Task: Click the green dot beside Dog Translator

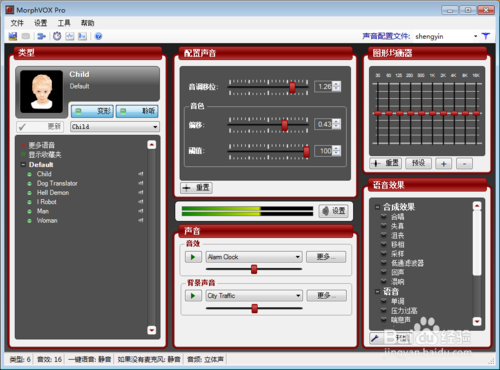Action: click(x=29, y=183)
